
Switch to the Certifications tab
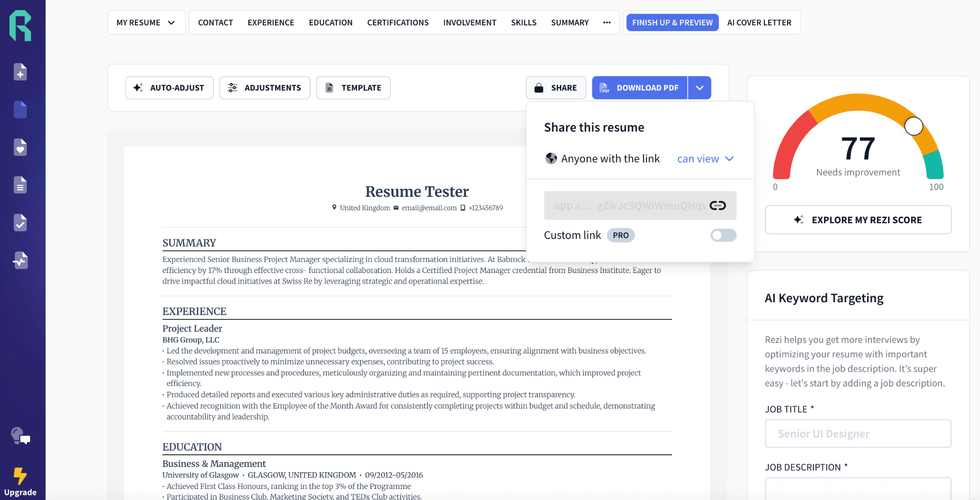coord(398,23)
